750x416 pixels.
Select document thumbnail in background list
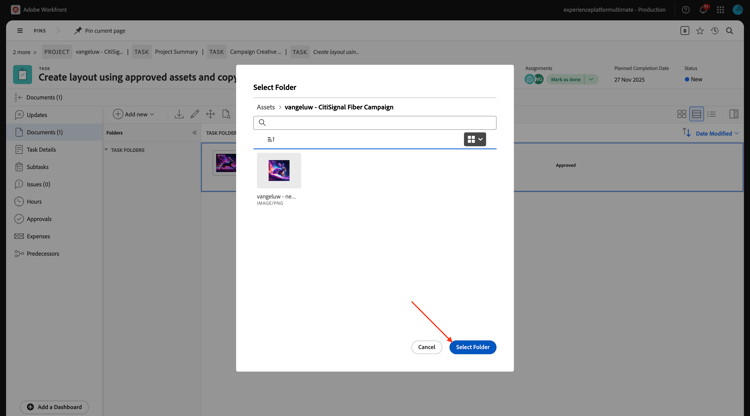224,163
